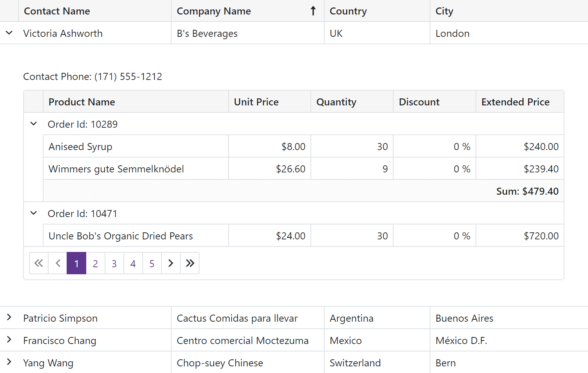Image resolution: width=588 pixels, height=373 pixels.
Task: Collapse Order Id 10471 group
Action: point(34,213)
